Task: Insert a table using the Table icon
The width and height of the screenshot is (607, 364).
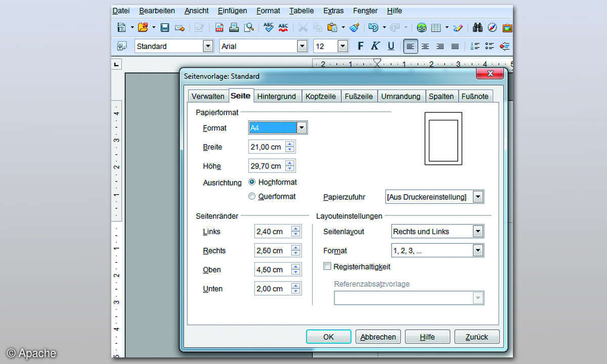Action: coord(436,27)
